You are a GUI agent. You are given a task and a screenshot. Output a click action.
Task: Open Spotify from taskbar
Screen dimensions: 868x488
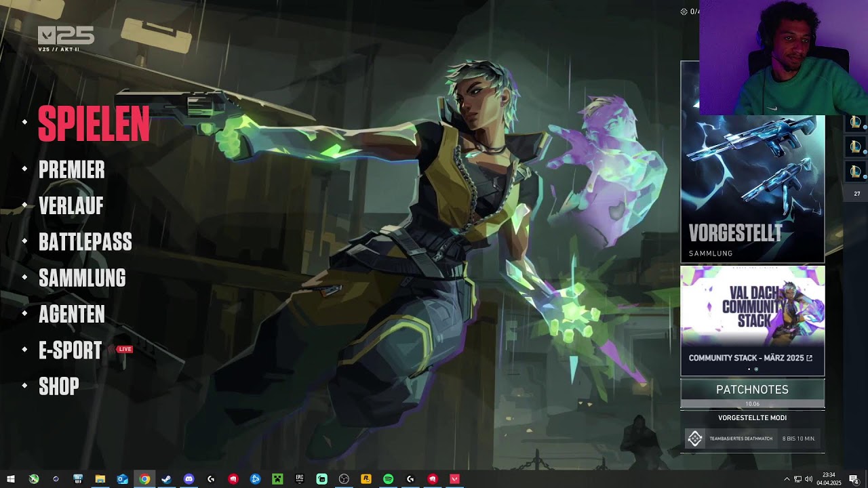[388, 479]
